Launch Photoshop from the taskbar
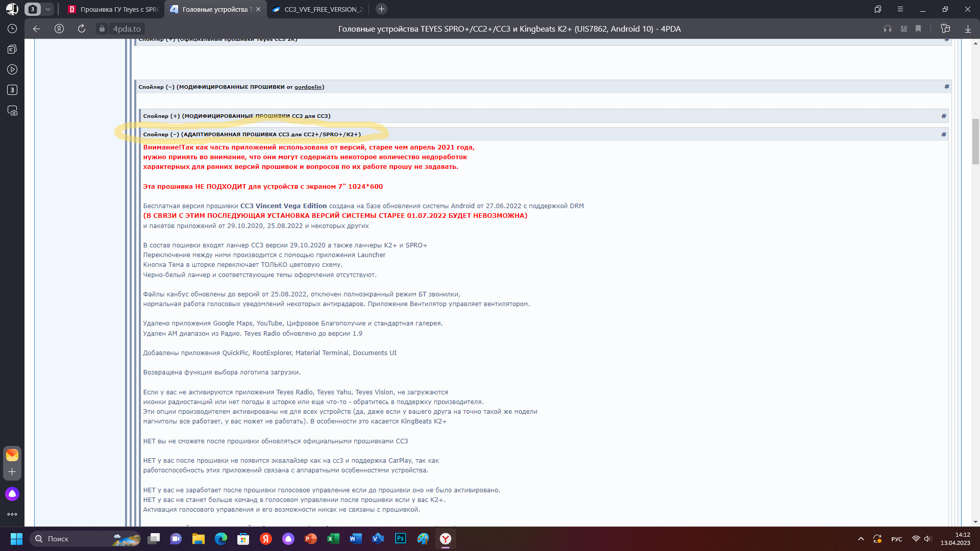Image resolution: width=980 pixels, height=551 pixels. tap(401, 539)
